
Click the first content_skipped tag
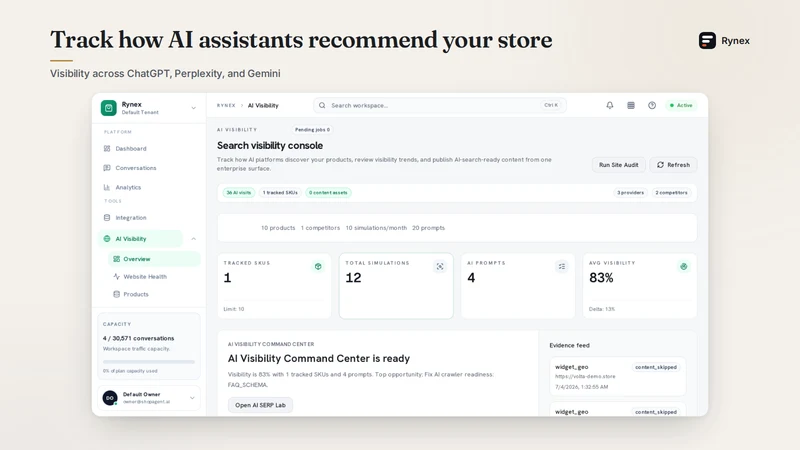(656, 367)
